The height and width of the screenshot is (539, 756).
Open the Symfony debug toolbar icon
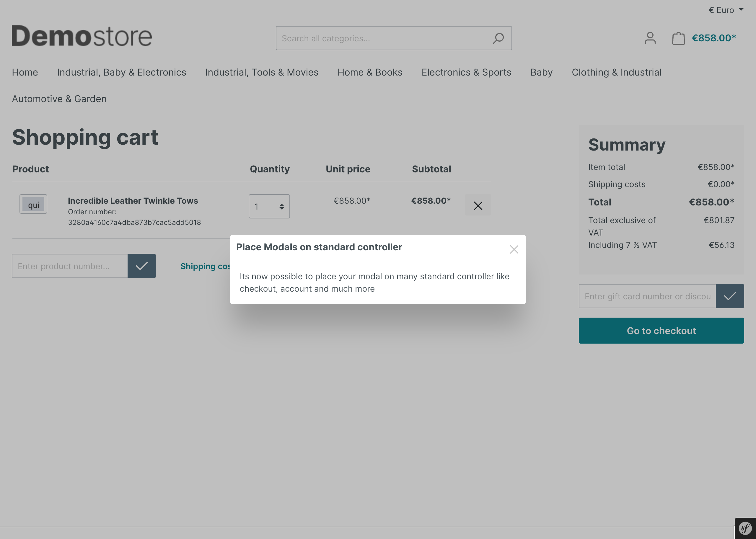click(745, 528)
